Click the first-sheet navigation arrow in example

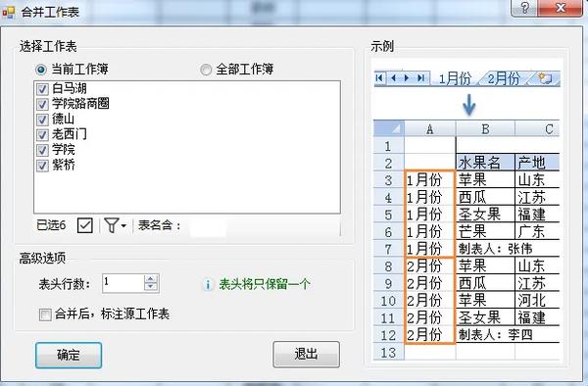coord(379,78)
